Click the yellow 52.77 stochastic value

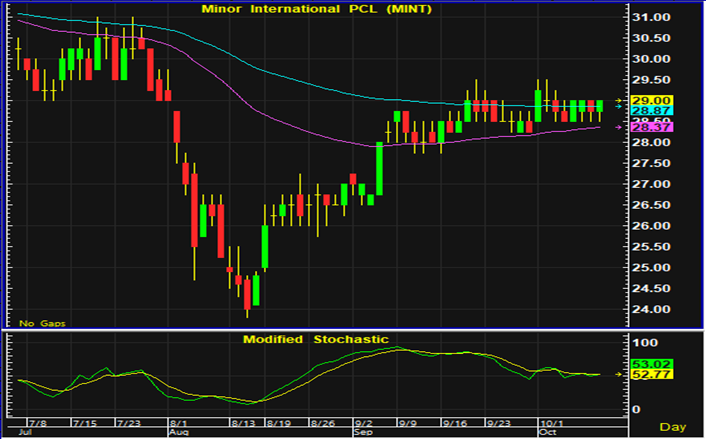click(652, 374)
